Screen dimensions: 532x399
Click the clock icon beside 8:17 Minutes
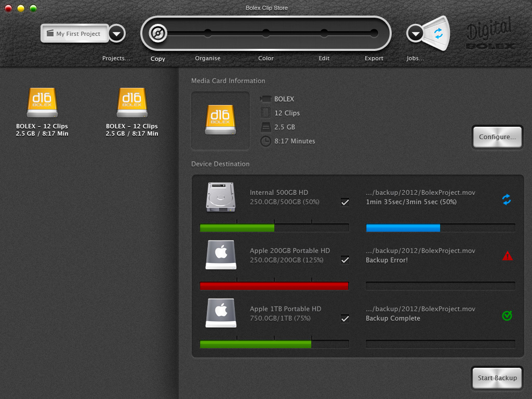[265, 141]
